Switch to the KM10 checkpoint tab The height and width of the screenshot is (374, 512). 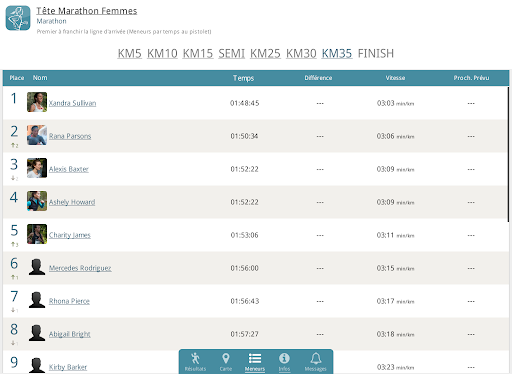click(x=162, y=53)
